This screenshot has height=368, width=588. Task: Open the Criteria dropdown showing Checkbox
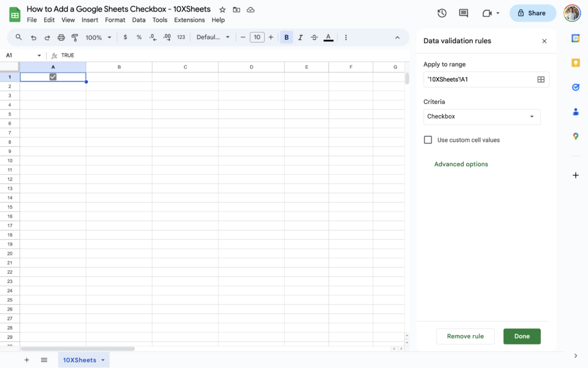coord(482,116)
